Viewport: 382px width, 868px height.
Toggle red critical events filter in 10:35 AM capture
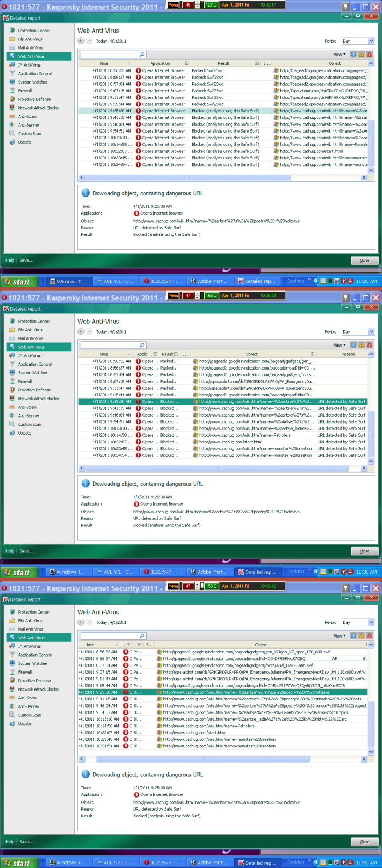point(369,55)
